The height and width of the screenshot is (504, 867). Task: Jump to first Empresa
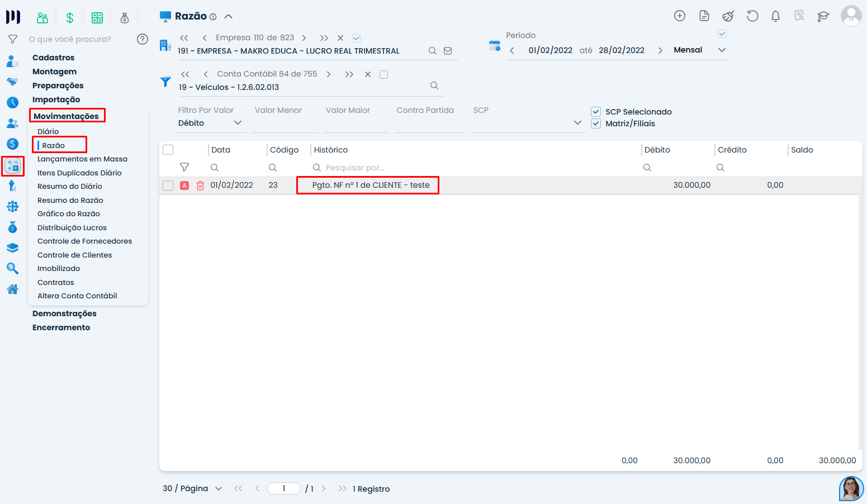click(184, 38)
